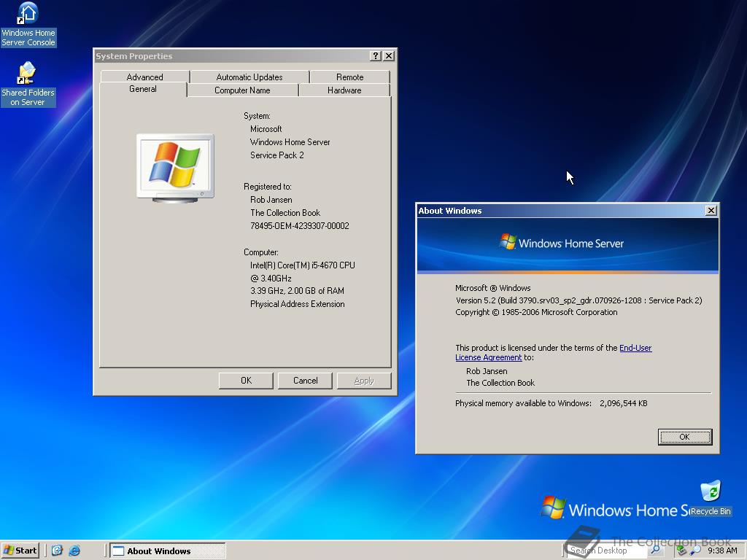Click the Search Desktop input field
The image size is (747, 560).
(x=607, y=550)
